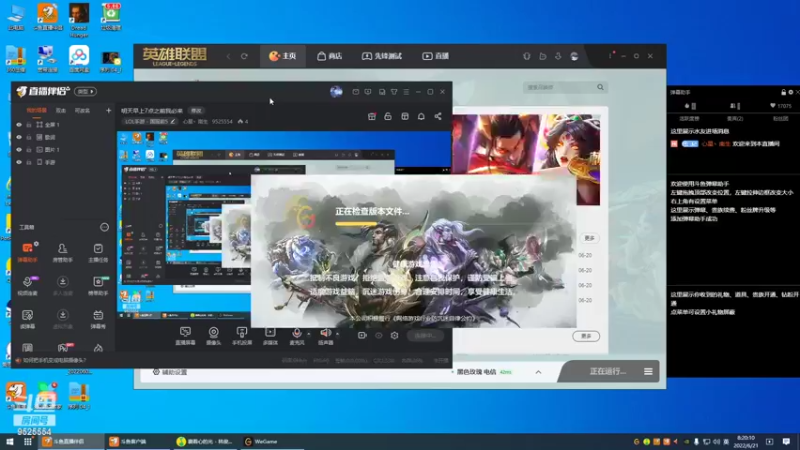Click lower 更多 button in League client
Image resolution: width=800 pixels, height=450 pixels.
586,336
